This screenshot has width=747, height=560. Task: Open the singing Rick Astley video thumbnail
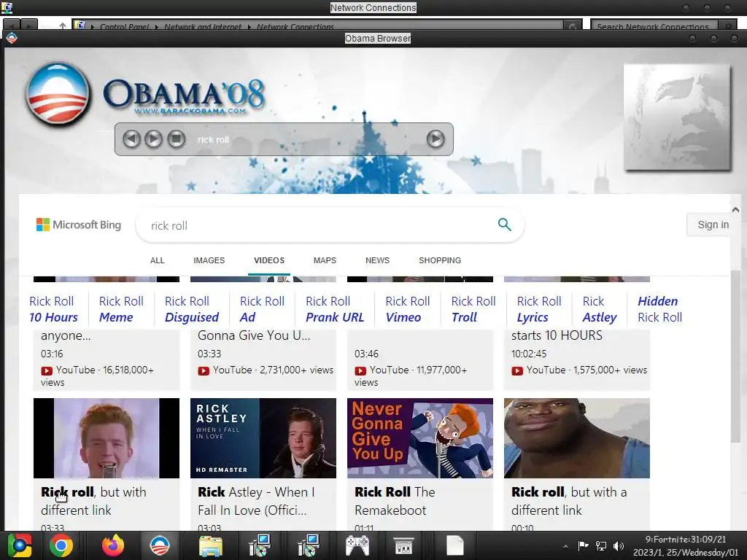pos(107,438)
